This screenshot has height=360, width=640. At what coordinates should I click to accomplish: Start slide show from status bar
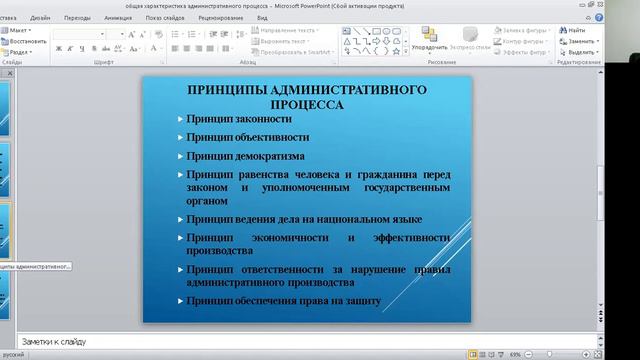point(501,355)
